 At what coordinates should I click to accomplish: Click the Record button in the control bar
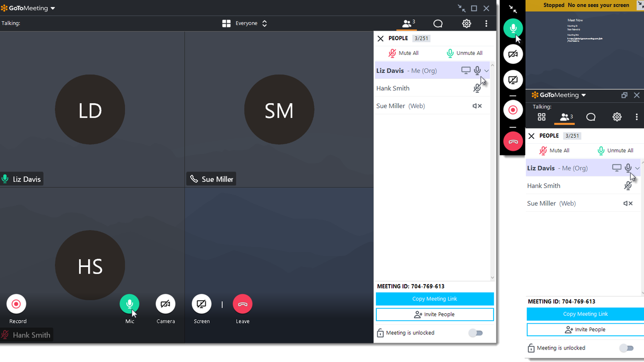[x=16, y=304]
